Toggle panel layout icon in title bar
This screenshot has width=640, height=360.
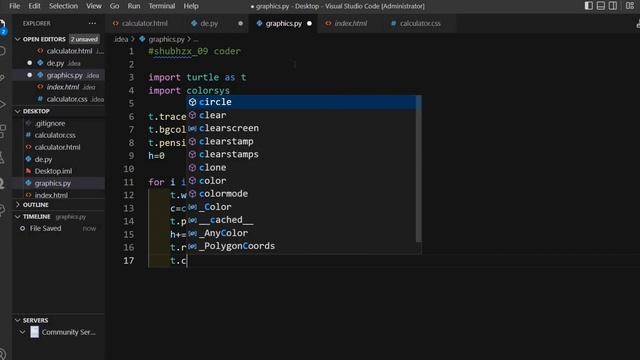click(601, 6)
